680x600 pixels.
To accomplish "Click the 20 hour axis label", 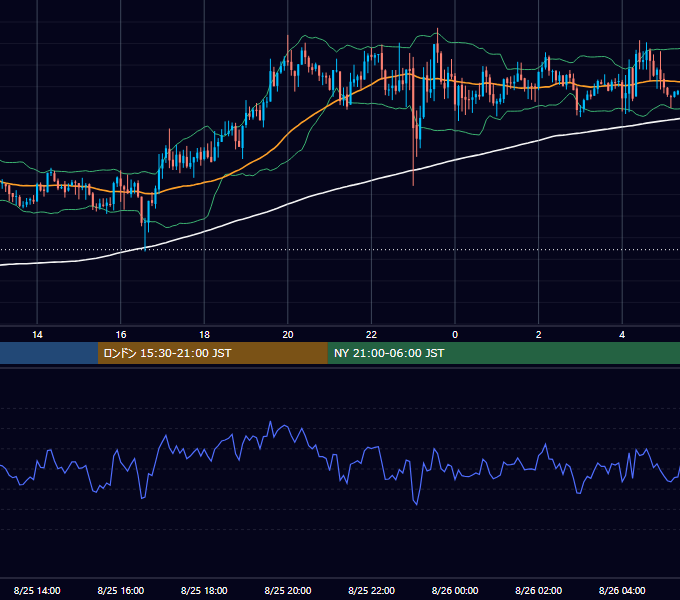I will [x=288, y=335].
